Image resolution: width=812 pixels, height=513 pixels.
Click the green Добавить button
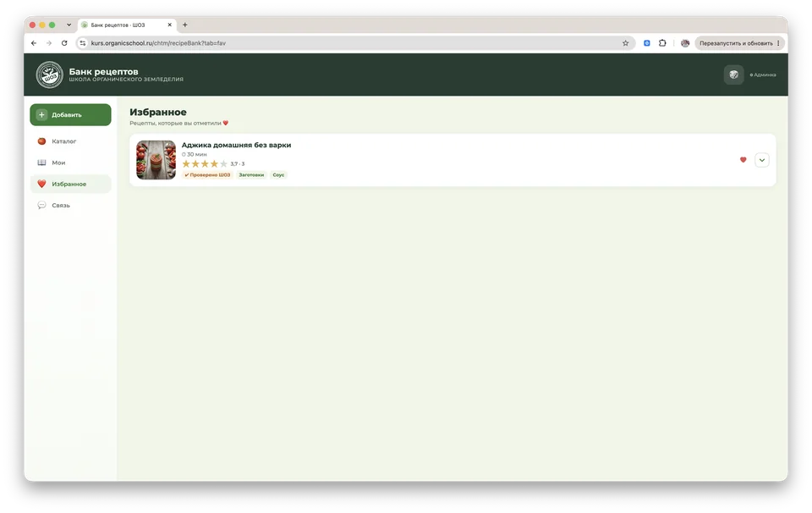coord(70,114)
